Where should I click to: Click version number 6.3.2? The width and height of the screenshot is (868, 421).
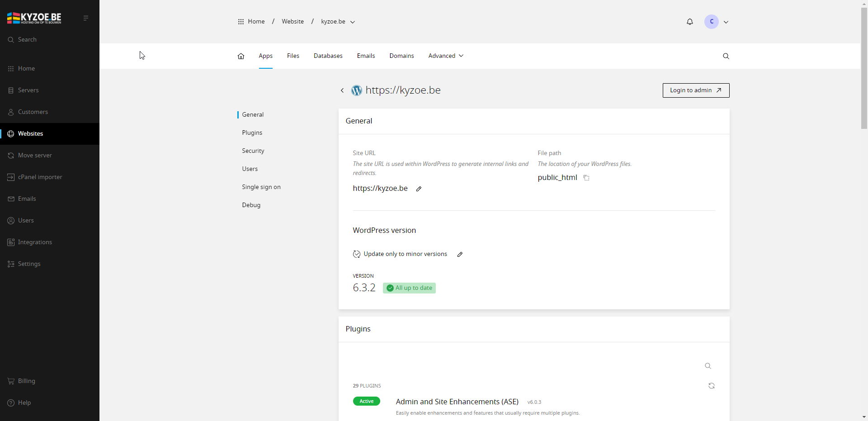pyautogui.click(x=364, y=288)
